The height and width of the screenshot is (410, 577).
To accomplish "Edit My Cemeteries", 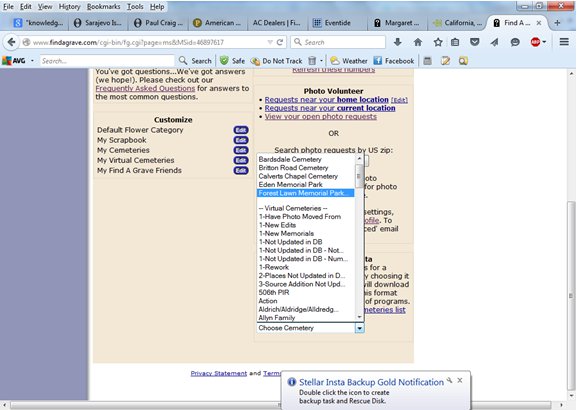I will (241, 150).
